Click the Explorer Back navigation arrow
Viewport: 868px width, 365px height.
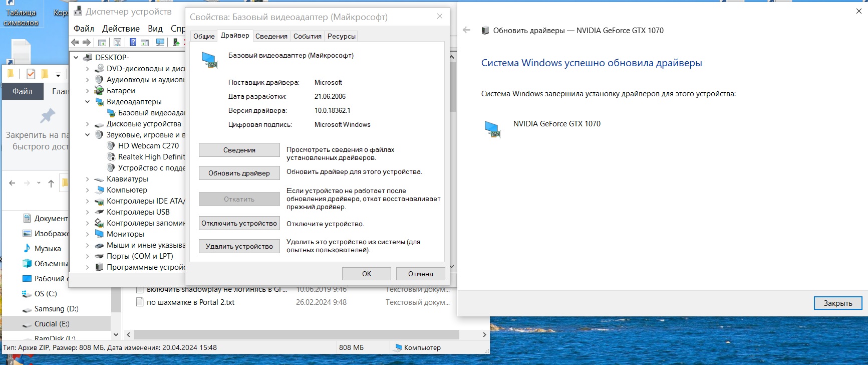pyautogui.click(x=12, y=184)
